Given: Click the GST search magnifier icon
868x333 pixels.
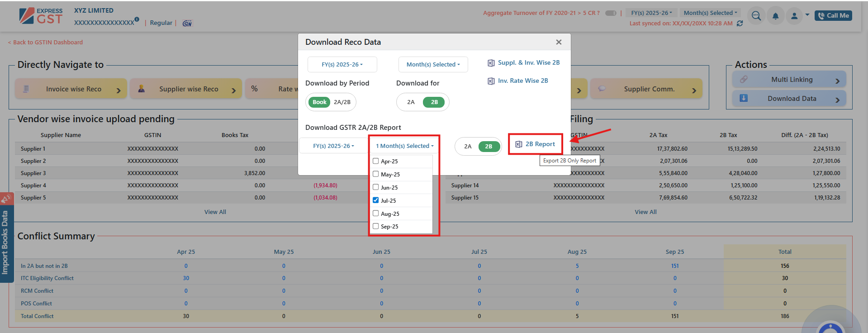Looking at the screenshot, I should [x=756, y=16].
